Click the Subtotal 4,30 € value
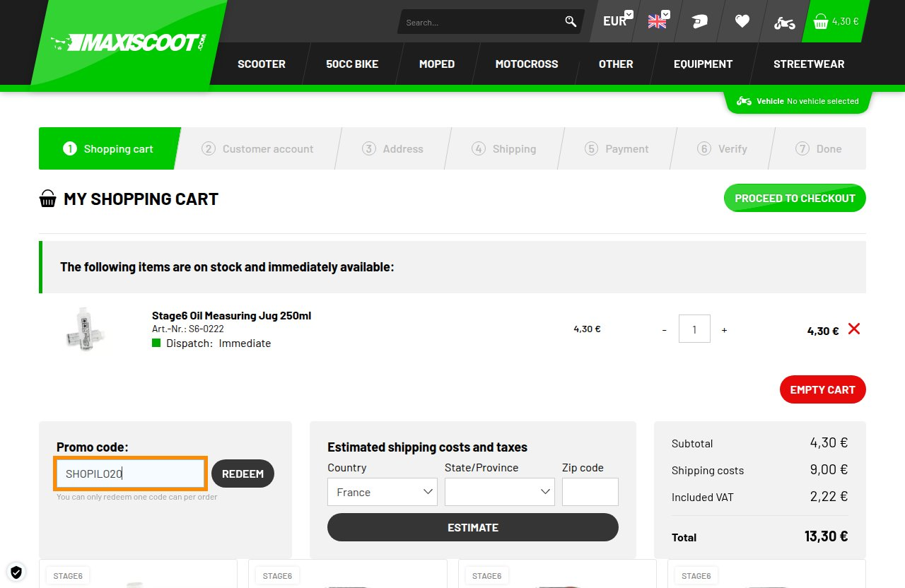This screenshot has height=588, width=905. [829, 442]
